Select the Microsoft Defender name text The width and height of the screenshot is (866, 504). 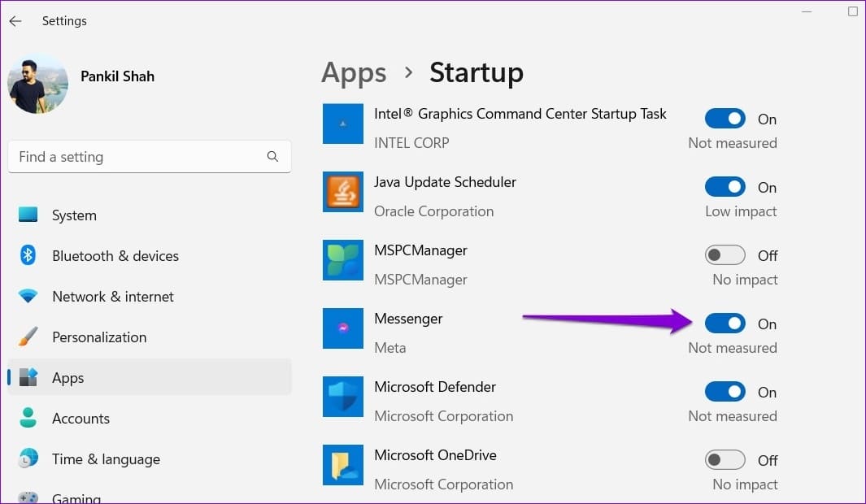[x=435, y=387]
